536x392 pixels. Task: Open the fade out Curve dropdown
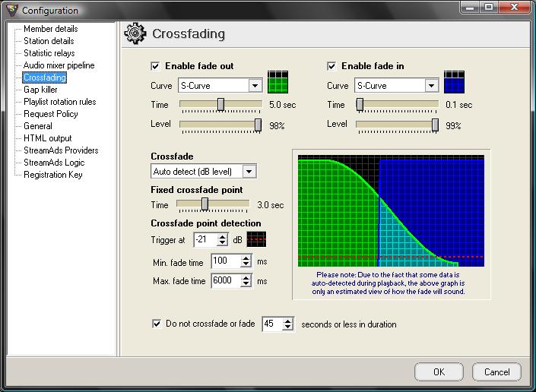pos(255,85)
